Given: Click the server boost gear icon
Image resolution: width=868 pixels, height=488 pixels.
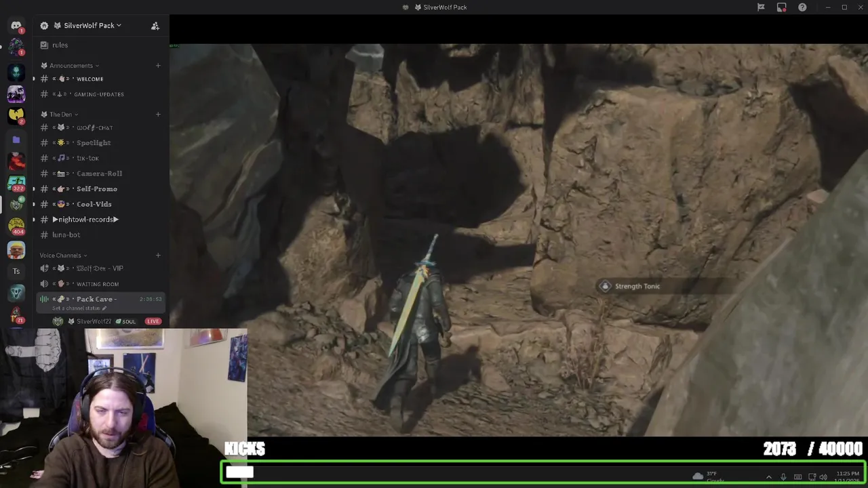Looking at the screenshot, I should 44,26.
